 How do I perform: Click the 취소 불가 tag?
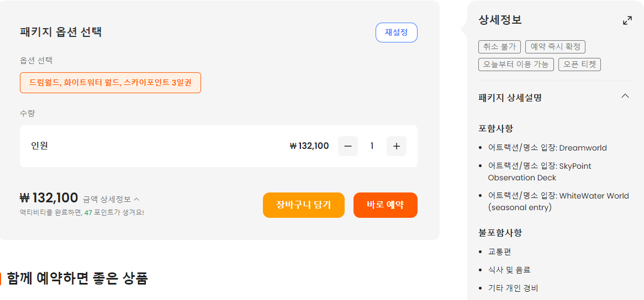499,47
